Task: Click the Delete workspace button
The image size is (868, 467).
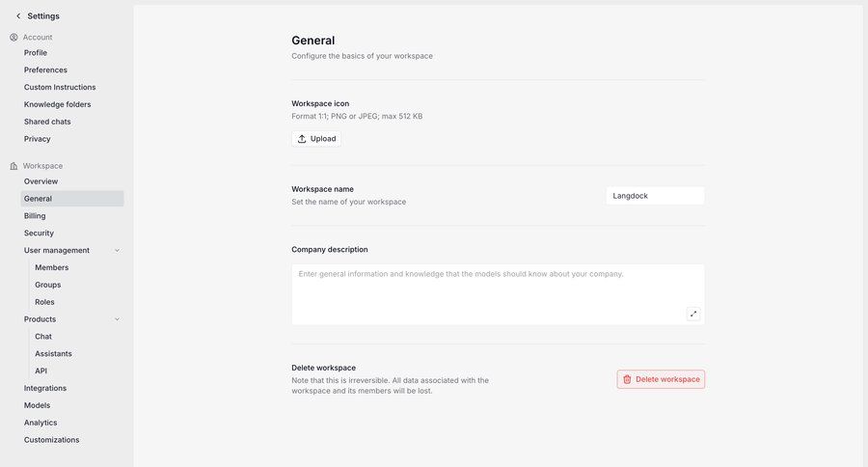Action: click(x=661, y=379)
